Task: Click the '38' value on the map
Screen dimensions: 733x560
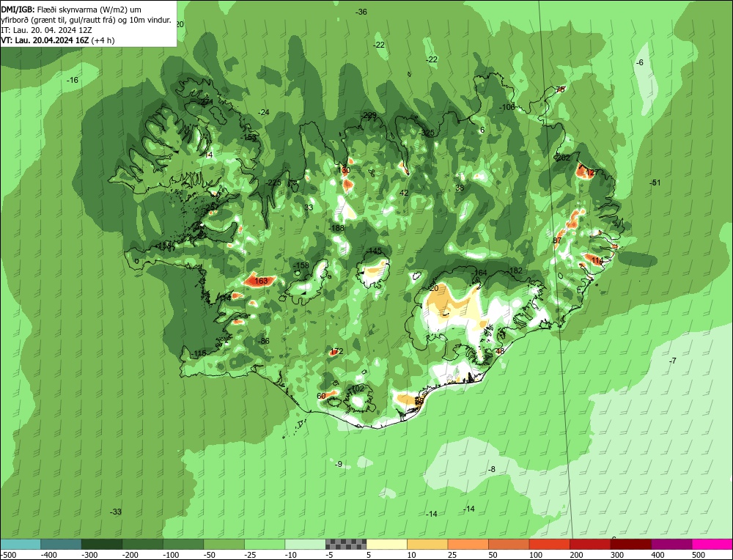Action: (460, 188)
